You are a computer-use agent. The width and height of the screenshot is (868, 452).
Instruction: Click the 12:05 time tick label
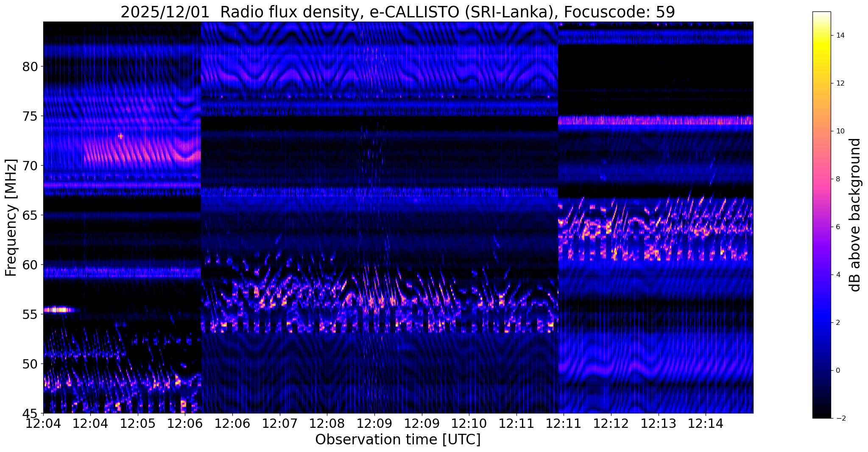[x=138, y=423]
